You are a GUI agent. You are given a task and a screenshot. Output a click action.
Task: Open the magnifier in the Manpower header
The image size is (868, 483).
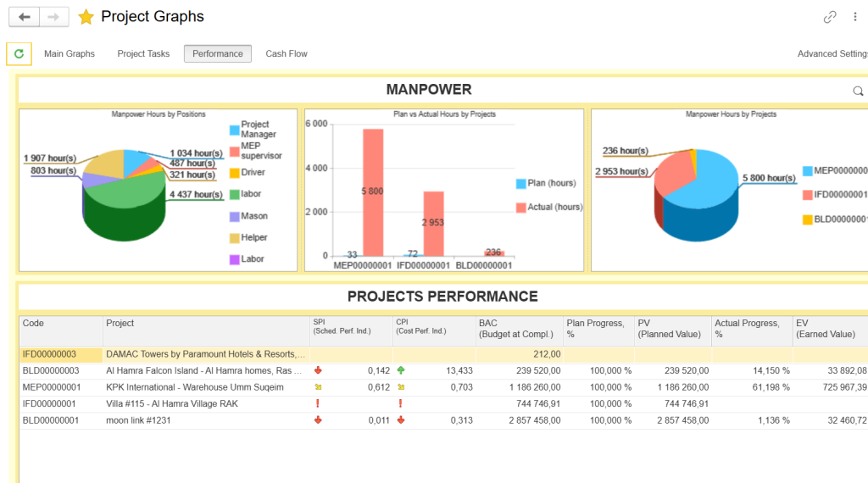(x=858, y=92)
